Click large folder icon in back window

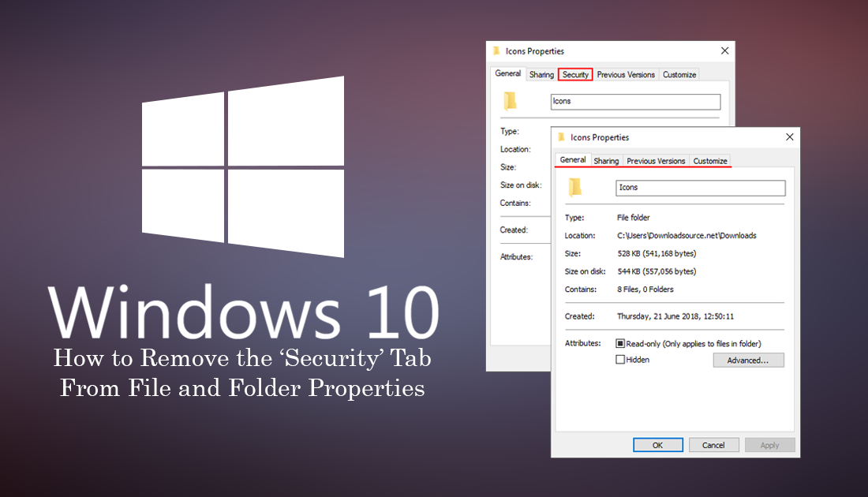pyautogui.click(x=510, y=101)
